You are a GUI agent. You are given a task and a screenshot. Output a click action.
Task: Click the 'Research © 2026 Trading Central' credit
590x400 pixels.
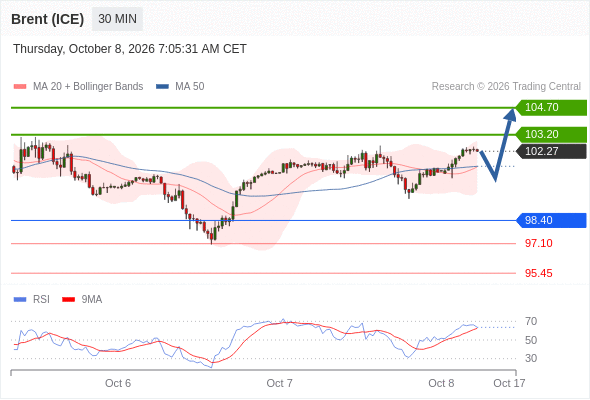tap(506, 87)
